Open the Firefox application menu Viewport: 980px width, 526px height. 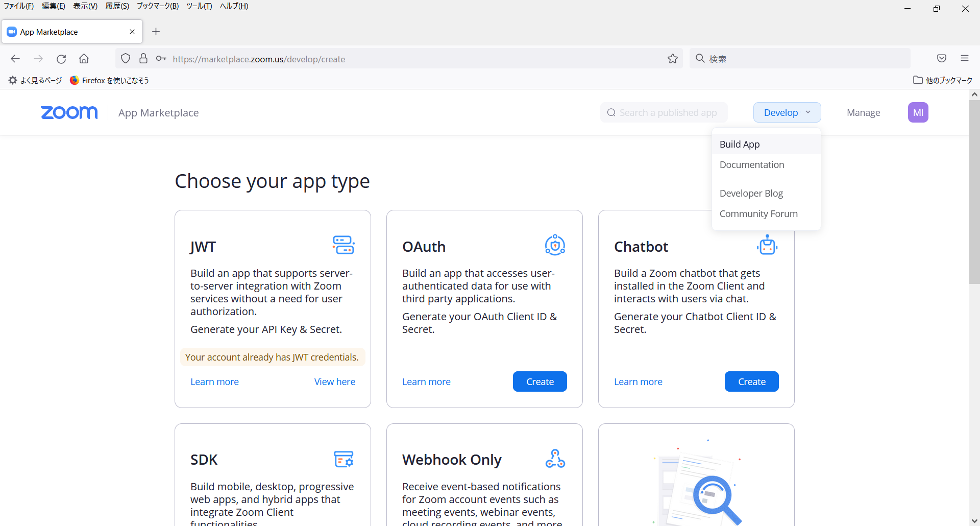tap(965, 58)
